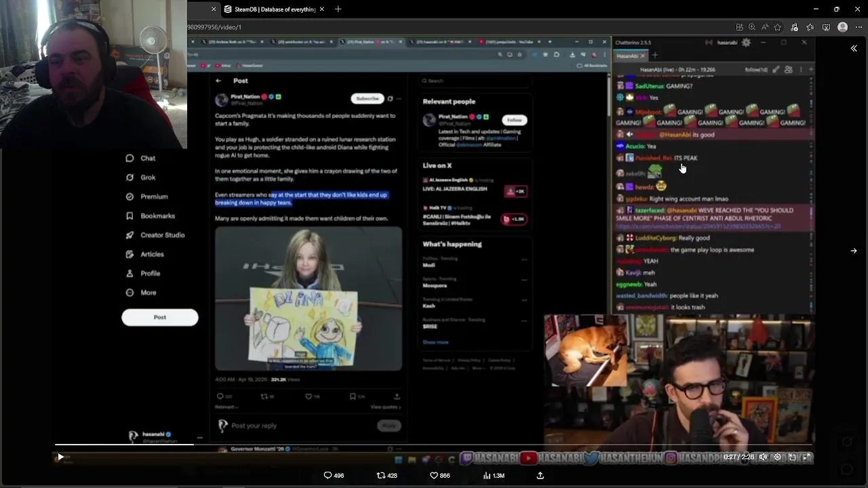
Task: Play the video
Action: click(60, 457)
